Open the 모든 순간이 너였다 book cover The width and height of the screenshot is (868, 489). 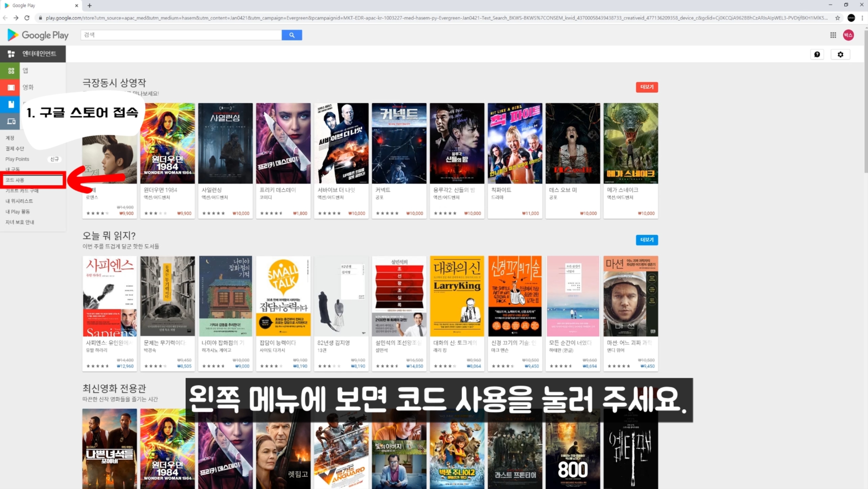point(573,296)
